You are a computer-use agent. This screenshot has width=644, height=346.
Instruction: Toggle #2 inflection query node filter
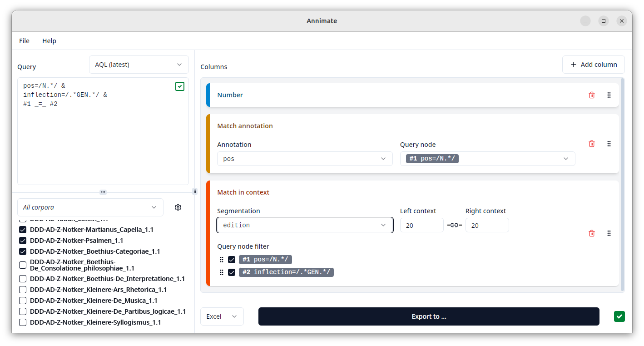coord(232,272)
